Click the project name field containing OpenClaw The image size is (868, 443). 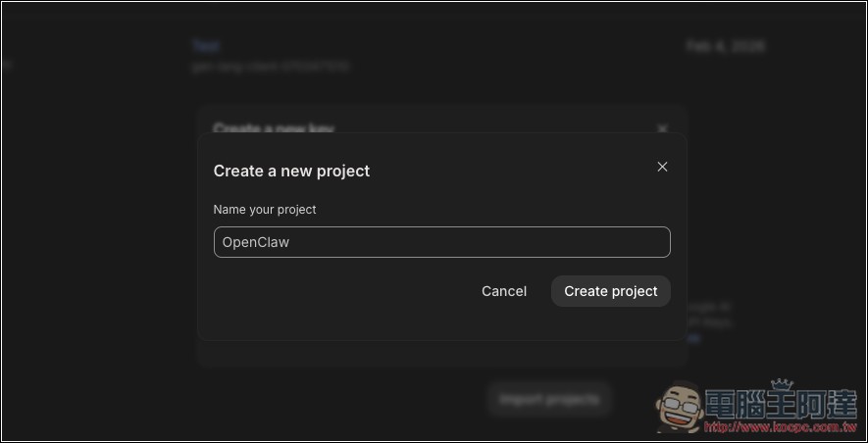(x=441, y=242)
